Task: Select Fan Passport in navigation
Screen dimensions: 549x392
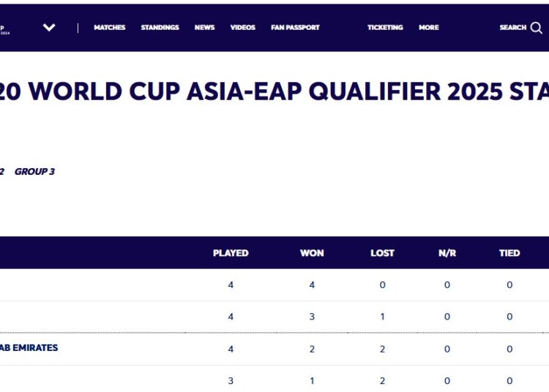Action: pos(295,28)
